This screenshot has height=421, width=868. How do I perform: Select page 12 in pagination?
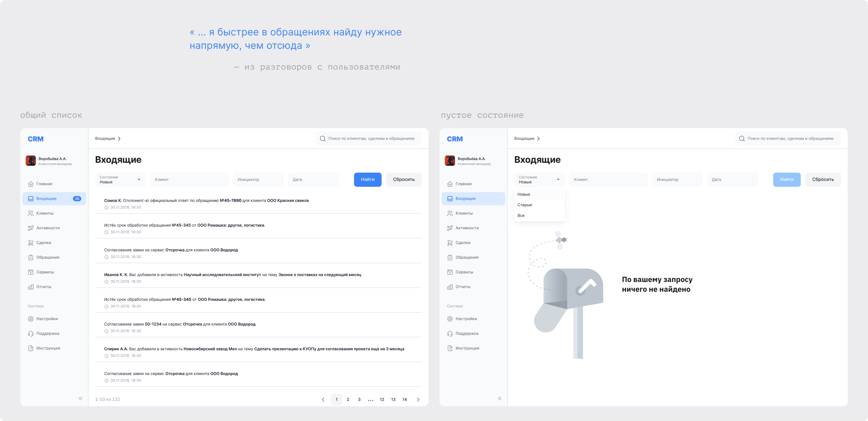coord(382,399)
